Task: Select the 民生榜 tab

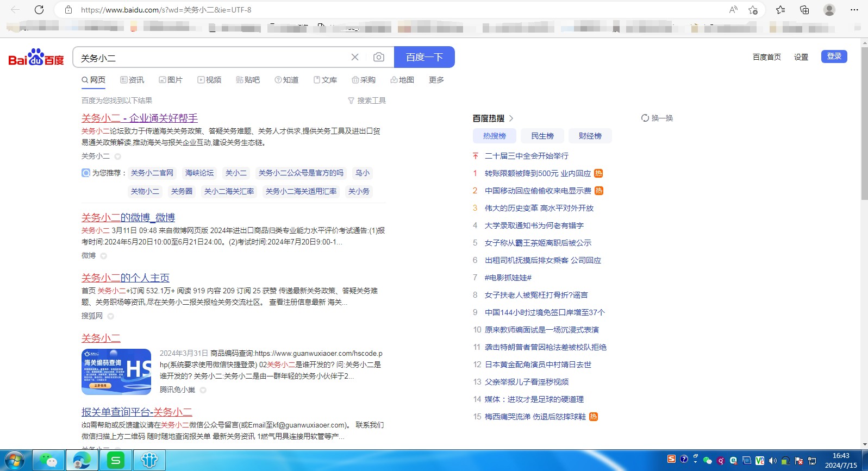Action: [542, 136]
